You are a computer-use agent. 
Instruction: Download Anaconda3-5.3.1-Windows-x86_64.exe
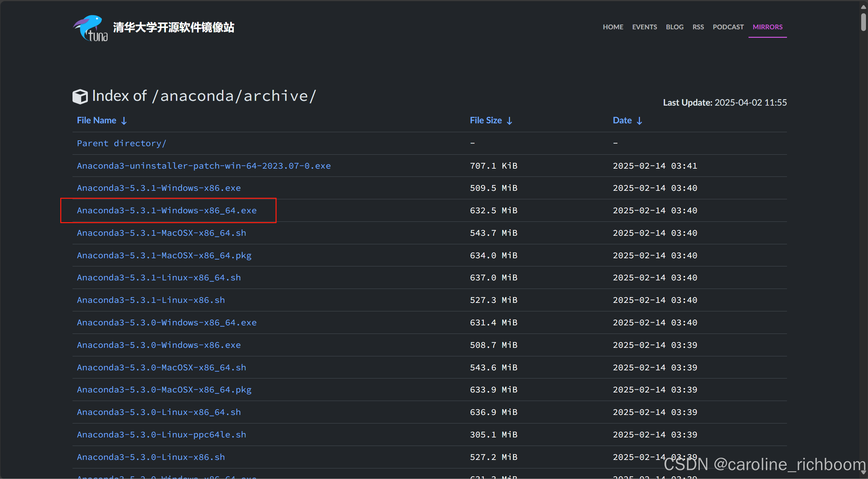pyautogui.click(x=166, y=211)
